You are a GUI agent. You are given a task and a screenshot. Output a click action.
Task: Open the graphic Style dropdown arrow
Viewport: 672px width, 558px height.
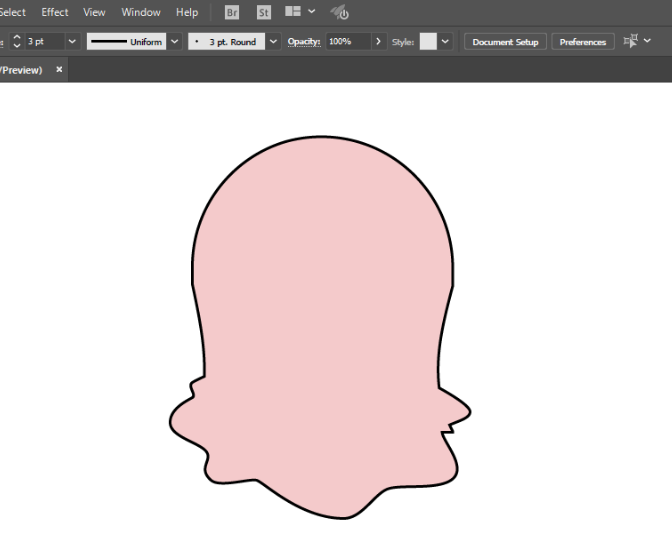click(445, 42)
